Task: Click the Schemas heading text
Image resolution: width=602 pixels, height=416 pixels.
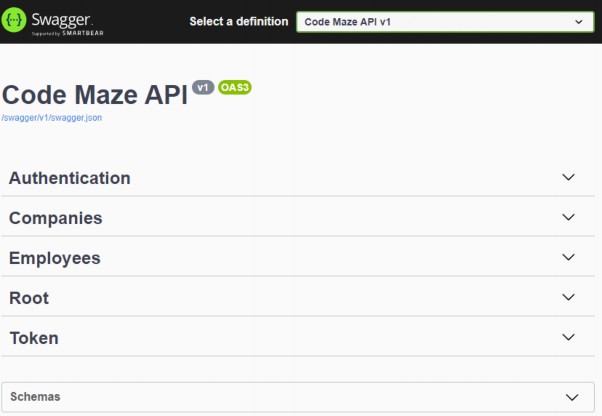Action: (35, 396)
